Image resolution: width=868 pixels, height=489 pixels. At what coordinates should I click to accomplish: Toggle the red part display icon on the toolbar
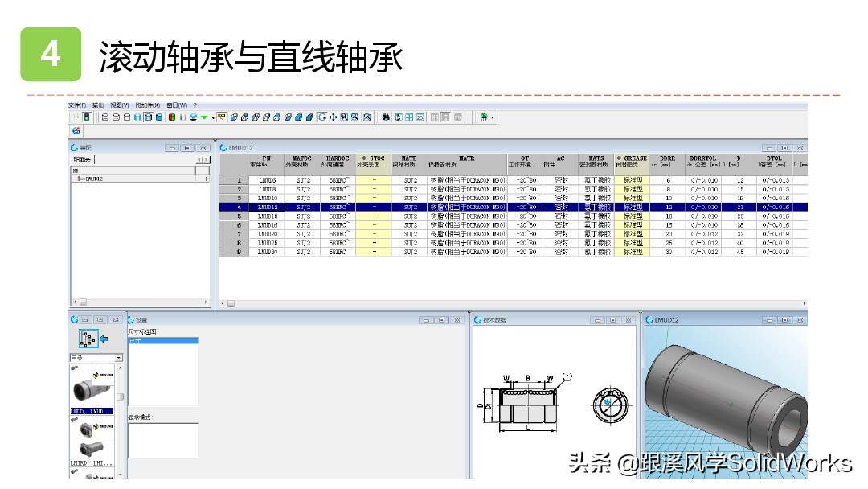pyautogui.click(x=173, y=117)
